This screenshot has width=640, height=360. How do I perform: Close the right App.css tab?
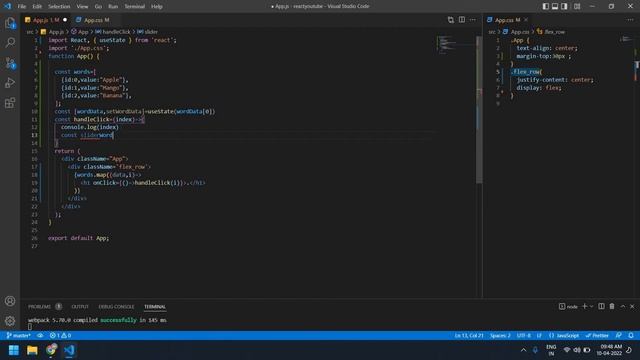click(x=526, y=20)
